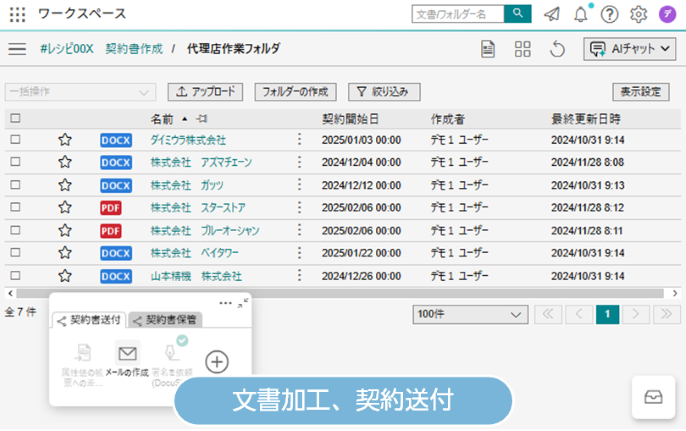Viewport: 686px width, 431px height.
Task: Focus the 文書/フォルダー名 search field
Action: point(458,14)
